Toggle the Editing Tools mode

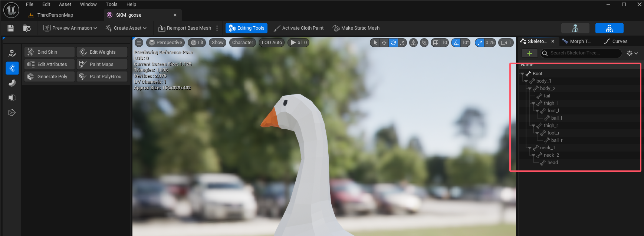pyautogui.click(x=247, y=28)
